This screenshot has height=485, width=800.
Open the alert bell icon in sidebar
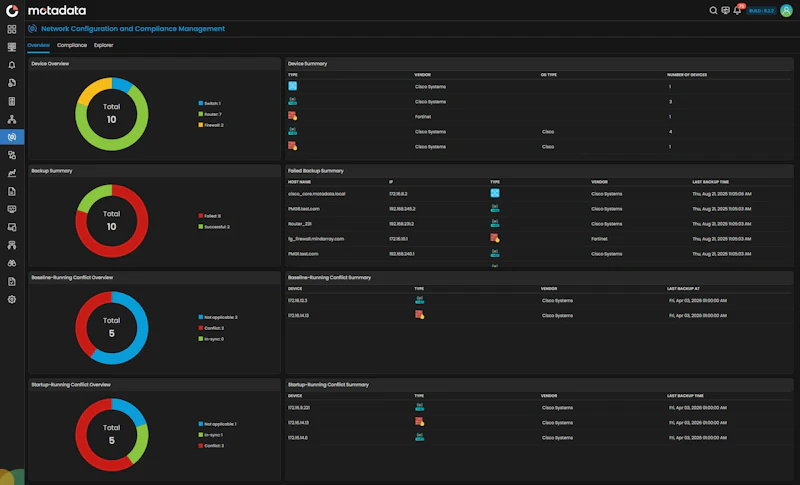click(12, 65)
